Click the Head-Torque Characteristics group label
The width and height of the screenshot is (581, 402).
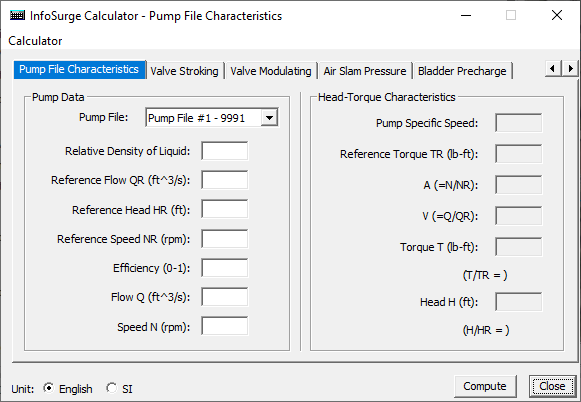386,97
